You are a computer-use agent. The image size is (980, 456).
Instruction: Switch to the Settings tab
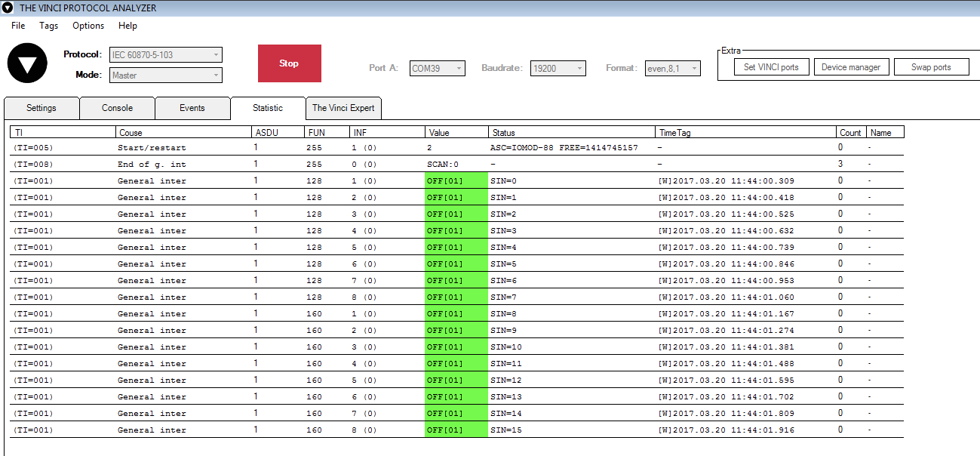pyautogui.click(x=41, y=108)
